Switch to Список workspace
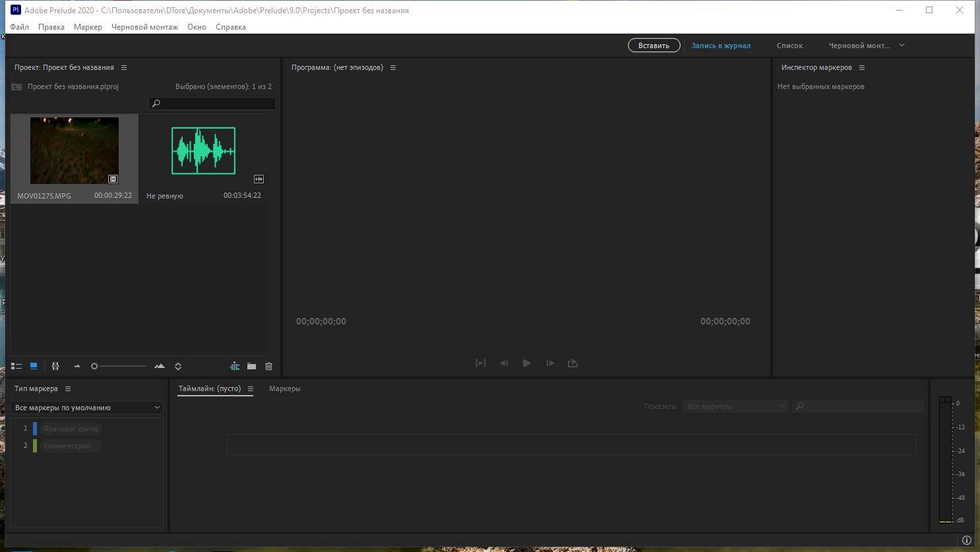 click(x=789, y=46)
